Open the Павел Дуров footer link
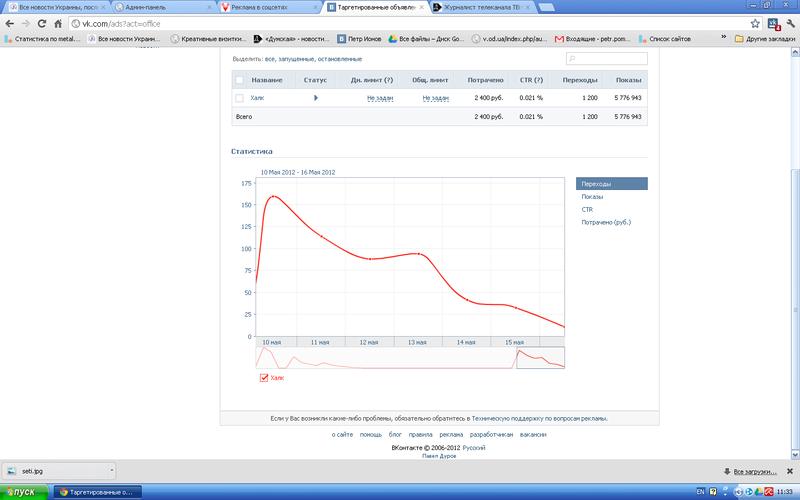Image resolution: width=800 pixels, height=500 pixels. [x=439, y=456]
